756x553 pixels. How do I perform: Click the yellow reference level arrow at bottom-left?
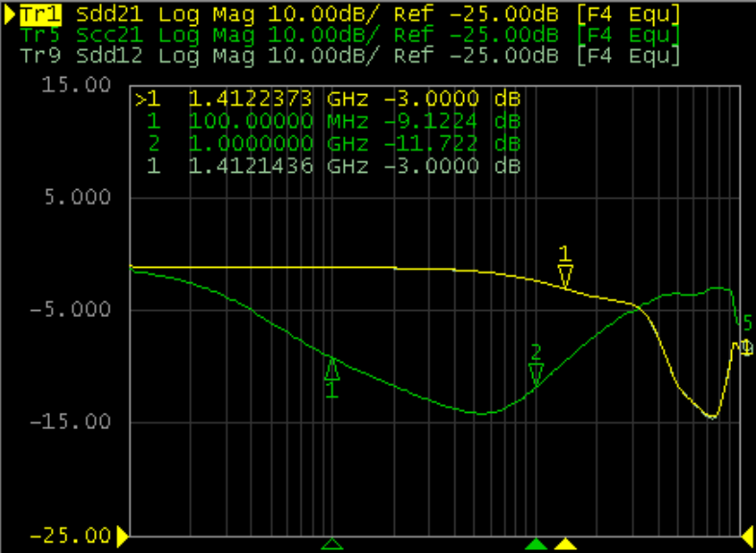122,535
